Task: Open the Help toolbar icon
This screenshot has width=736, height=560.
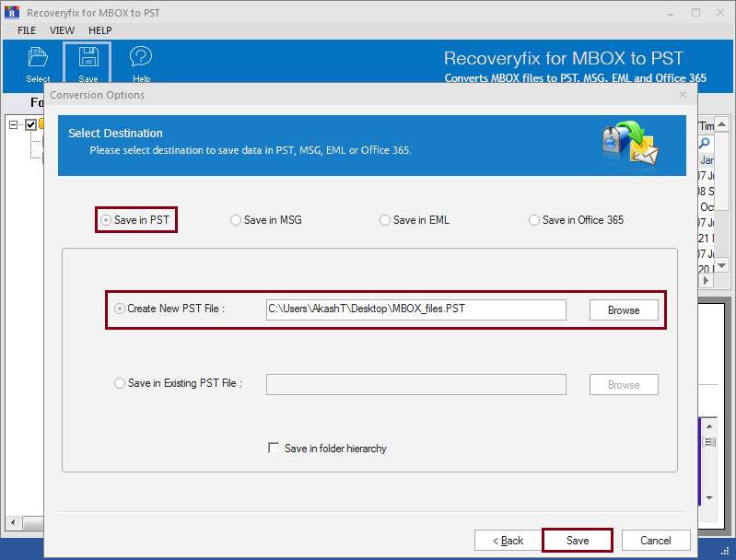Action: (141, 64)
